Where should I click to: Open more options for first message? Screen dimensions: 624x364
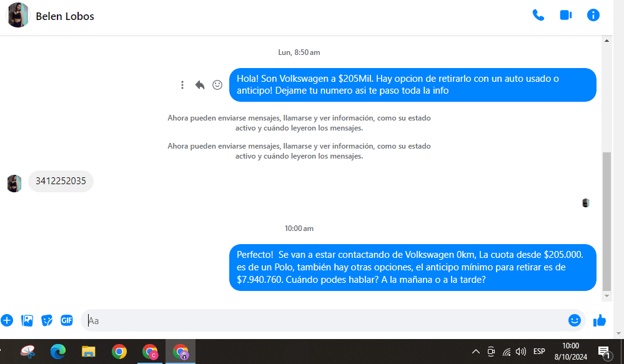(182, 85)
